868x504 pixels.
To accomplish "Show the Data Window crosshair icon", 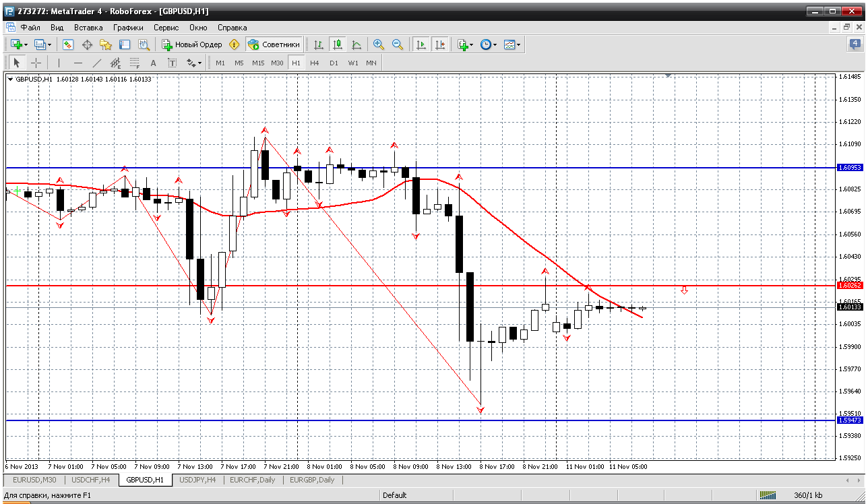I will [87, 44].
